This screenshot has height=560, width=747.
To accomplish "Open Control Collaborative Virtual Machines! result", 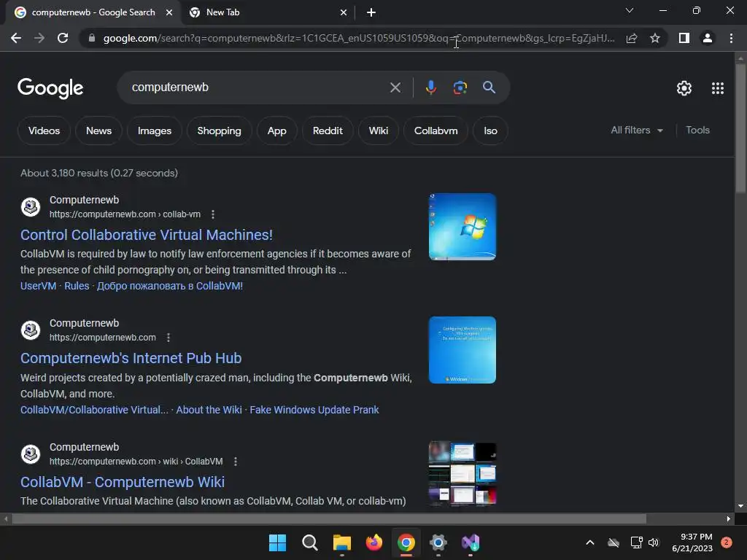I will (x=146, y=235).
